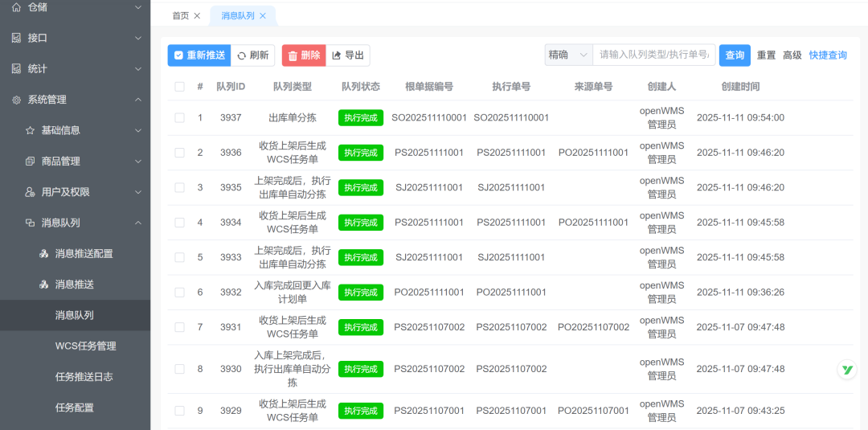Click the 仓储 warehouse icon in sidebar

[x=16, y=7]
